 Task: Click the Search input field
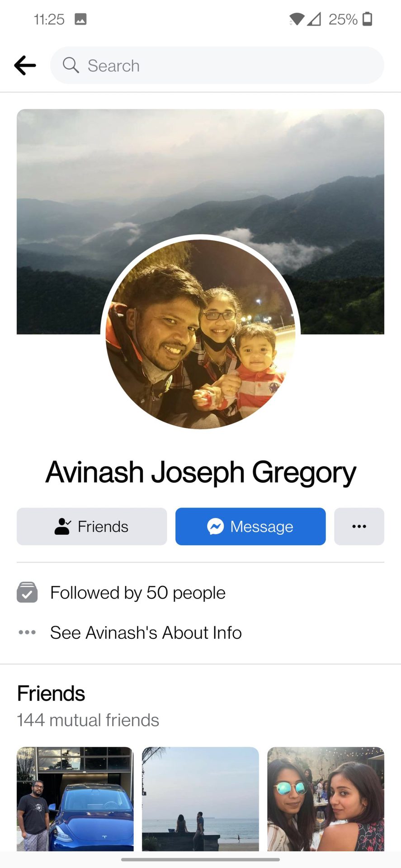click(217, 65)
